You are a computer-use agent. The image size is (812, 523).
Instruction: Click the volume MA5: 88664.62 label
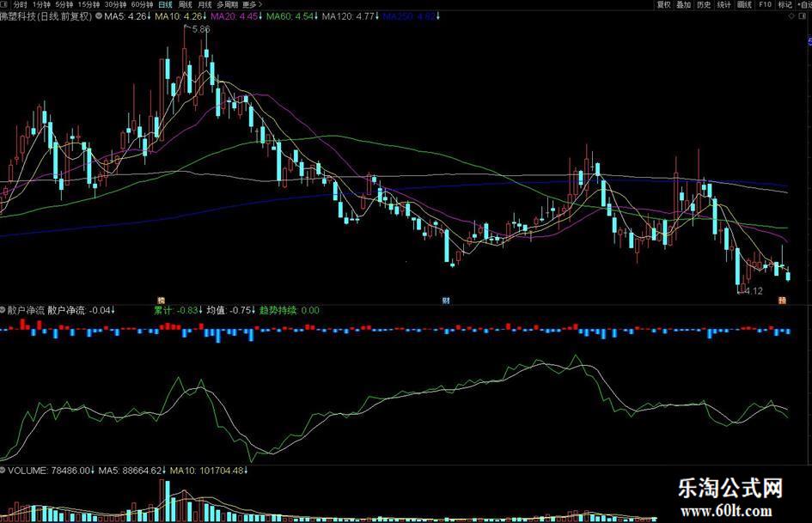pyautogui.click(x=132, y=470)
